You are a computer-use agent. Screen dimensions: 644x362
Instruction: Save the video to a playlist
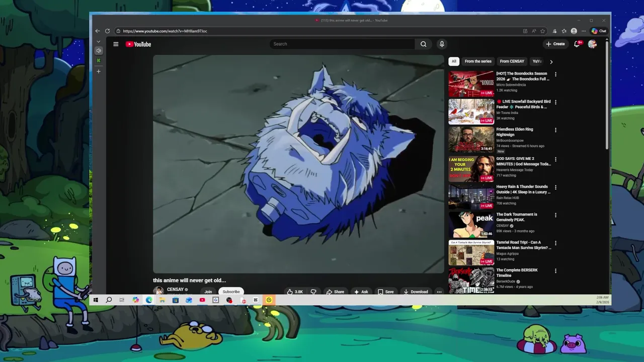pos(386,292)
